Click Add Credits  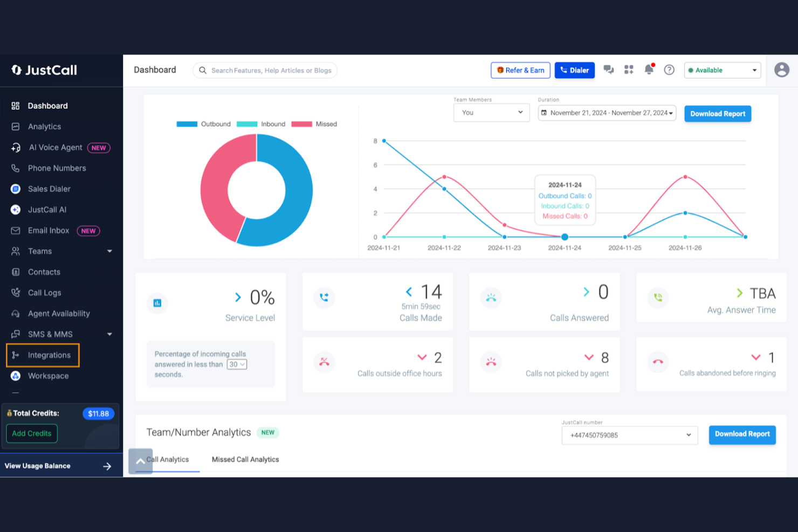point(31,433)
